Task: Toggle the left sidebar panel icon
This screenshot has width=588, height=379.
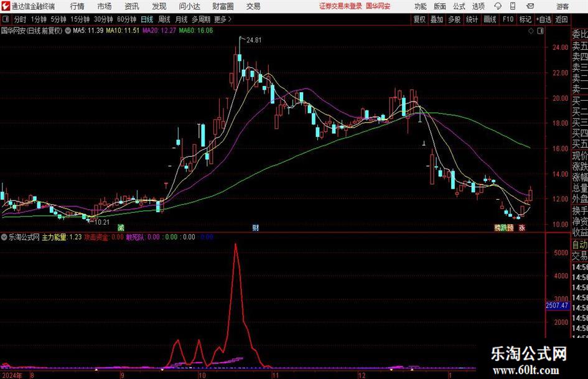Action: pyautogui.click(x=6, y=19)
